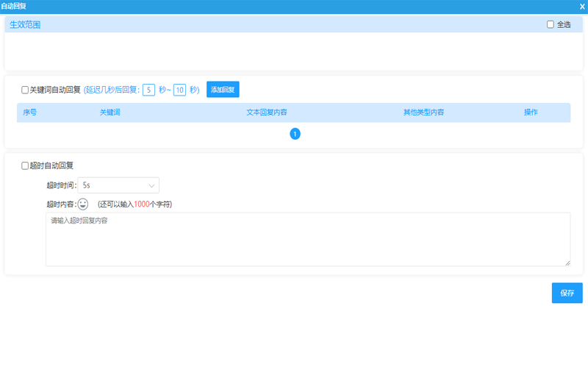The width and height of the screenshot is (588, 392).
Task: Select the 文本回复内容 column header
Action: pyautogui.click(x=266, y=113)
